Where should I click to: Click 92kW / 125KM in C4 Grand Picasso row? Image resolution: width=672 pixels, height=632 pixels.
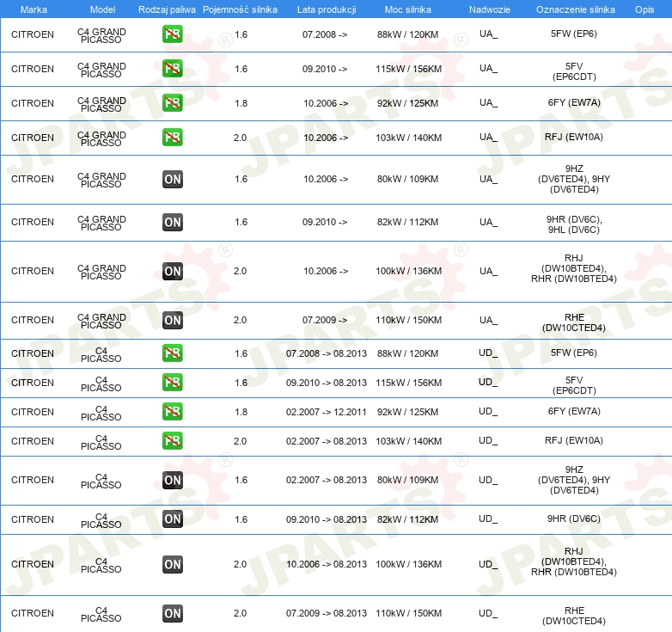(x=407, y=103)
